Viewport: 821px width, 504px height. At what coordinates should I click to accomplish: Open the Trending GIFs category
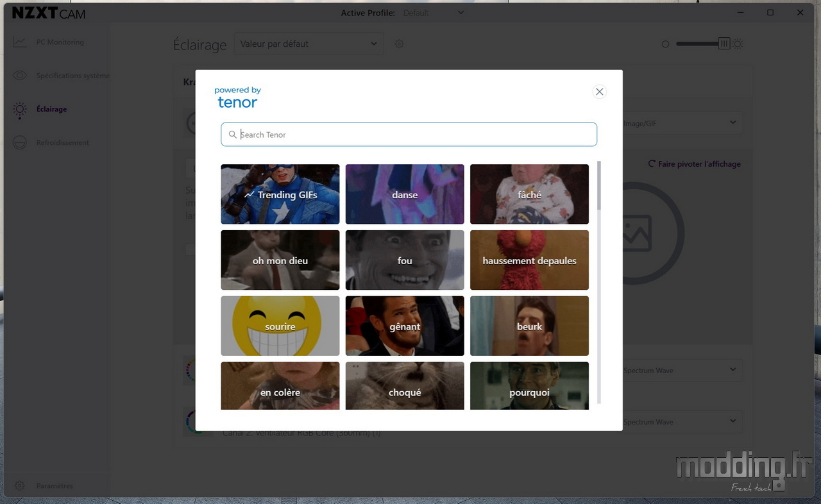280,194
